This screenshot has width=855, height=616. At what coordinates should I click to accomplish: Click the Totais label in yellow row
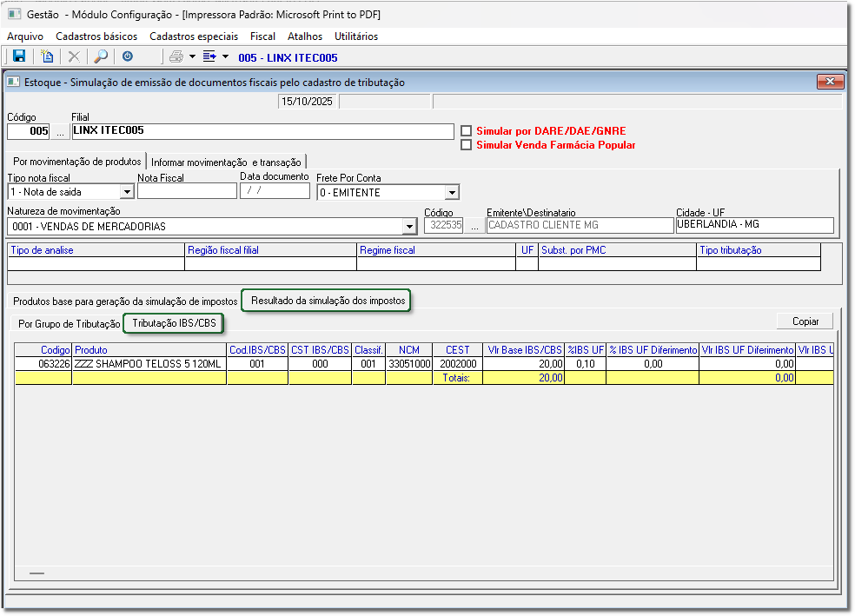pyautogui.click(x=457, y=378)
